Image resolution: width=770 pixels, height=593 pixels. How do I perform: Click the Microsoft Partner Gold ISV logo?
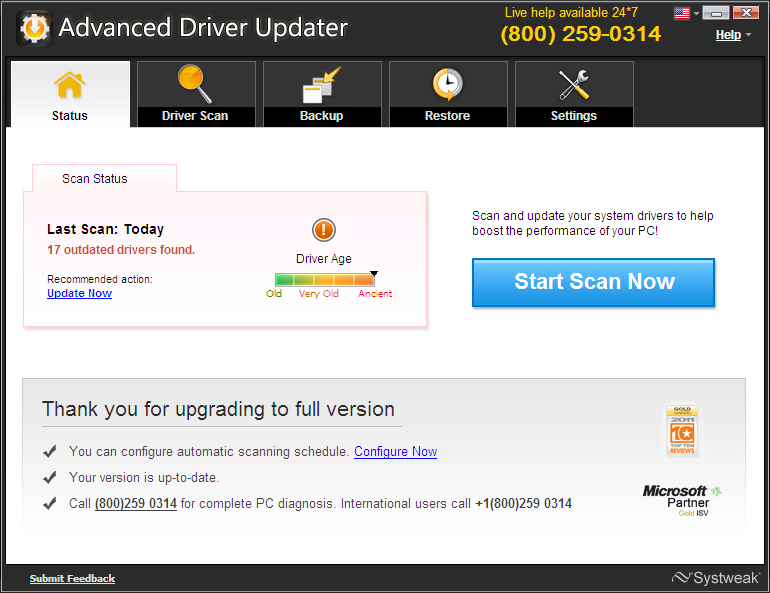(682, 500)
